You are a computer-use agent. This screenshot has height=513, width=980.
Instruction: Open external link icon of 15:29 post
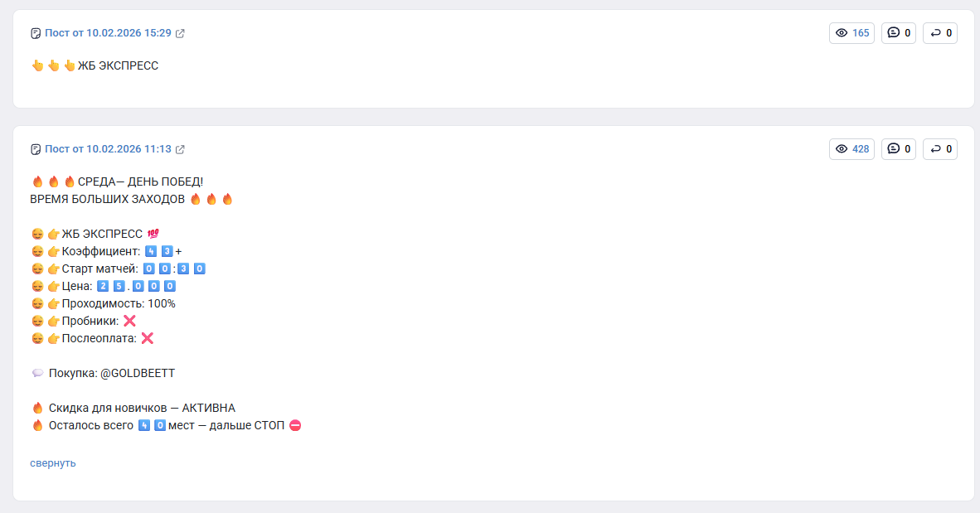click(180, 33)
